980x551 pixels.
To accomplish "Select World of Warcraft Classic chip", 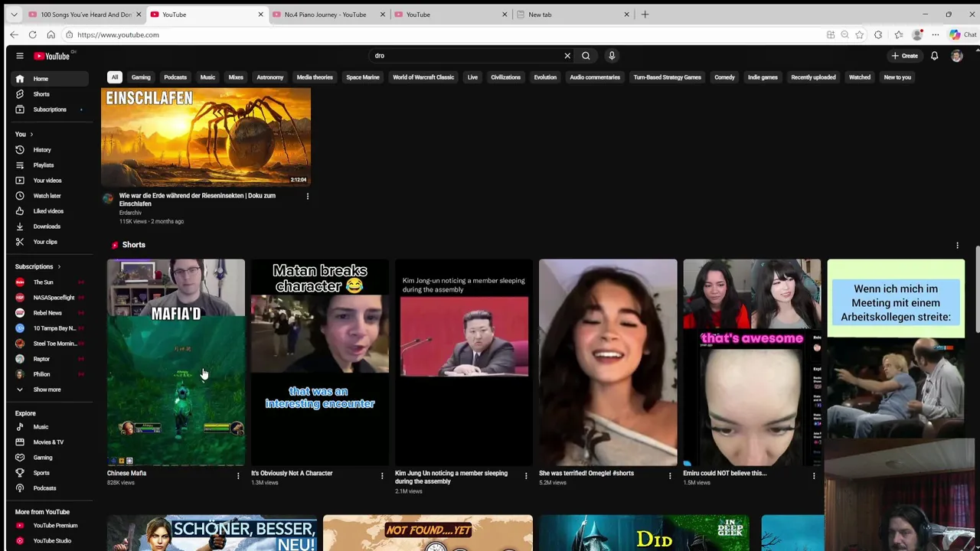I will coord(423,77).
